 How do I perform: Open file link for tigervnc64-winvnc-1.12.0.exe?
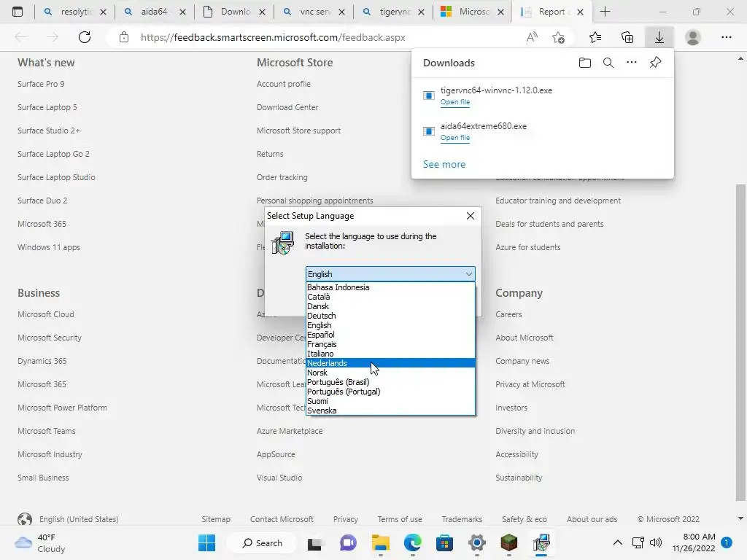455,102
